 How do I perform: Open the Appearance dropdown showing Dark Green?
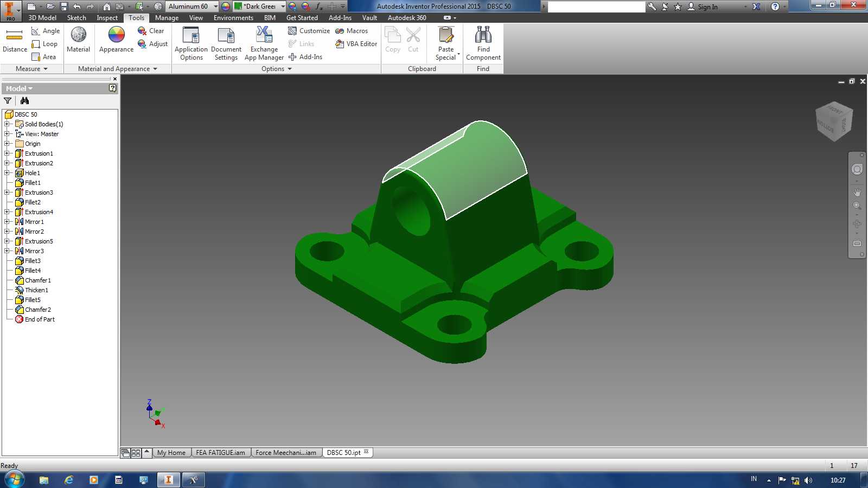tap(259, 7)
